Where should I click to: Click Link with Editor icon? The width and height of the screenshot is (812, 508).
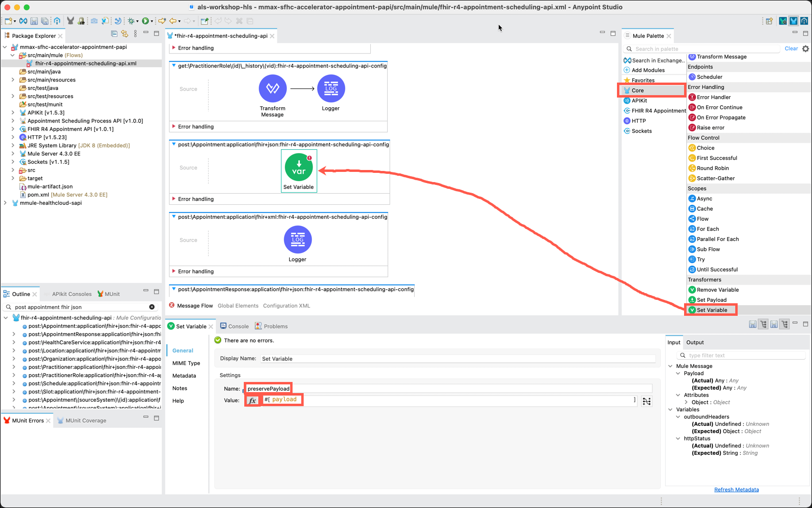[125, 34]
